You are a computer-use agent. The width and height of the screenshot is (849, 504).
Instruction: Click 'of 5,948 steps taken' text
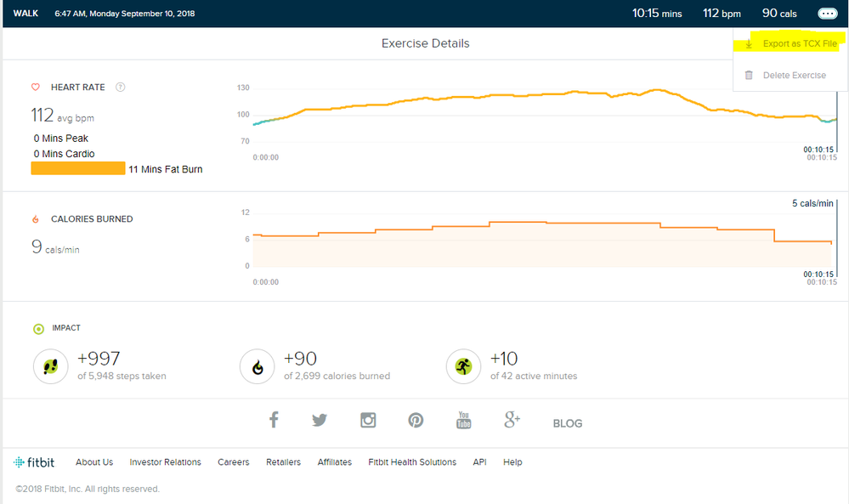(122, 377)
